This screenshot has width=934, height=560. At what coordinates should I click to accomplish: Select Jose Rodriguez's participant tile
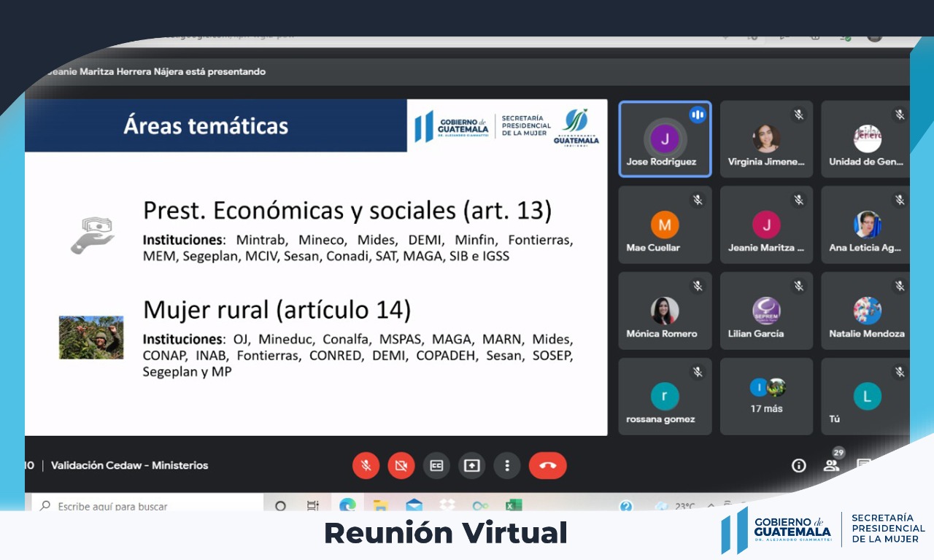coord(665,139)
